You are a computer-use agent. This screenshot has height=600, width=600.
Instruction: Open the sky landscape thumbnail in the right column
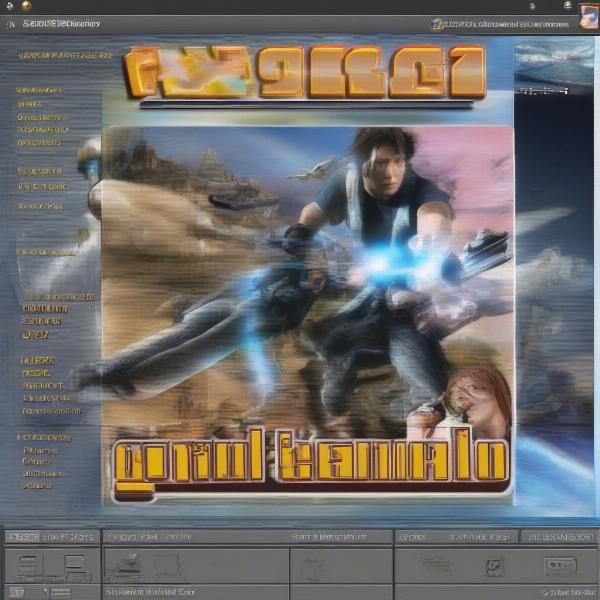(x=554, y=63)
